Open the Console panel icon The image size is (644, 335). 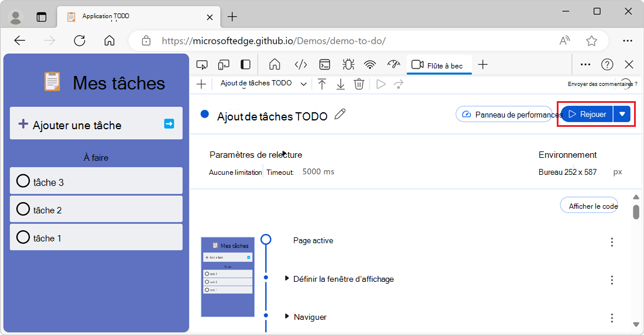[324, 65]
